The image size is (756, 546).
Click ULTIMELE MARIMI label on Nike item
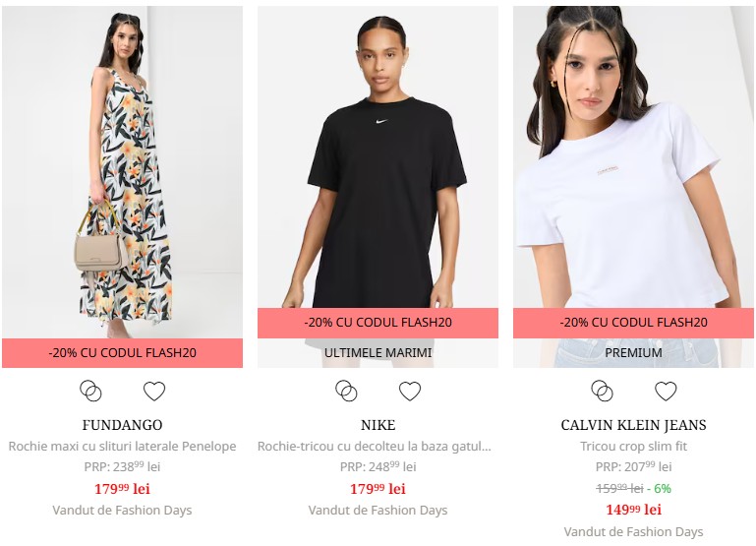click(x=378, y=353)
